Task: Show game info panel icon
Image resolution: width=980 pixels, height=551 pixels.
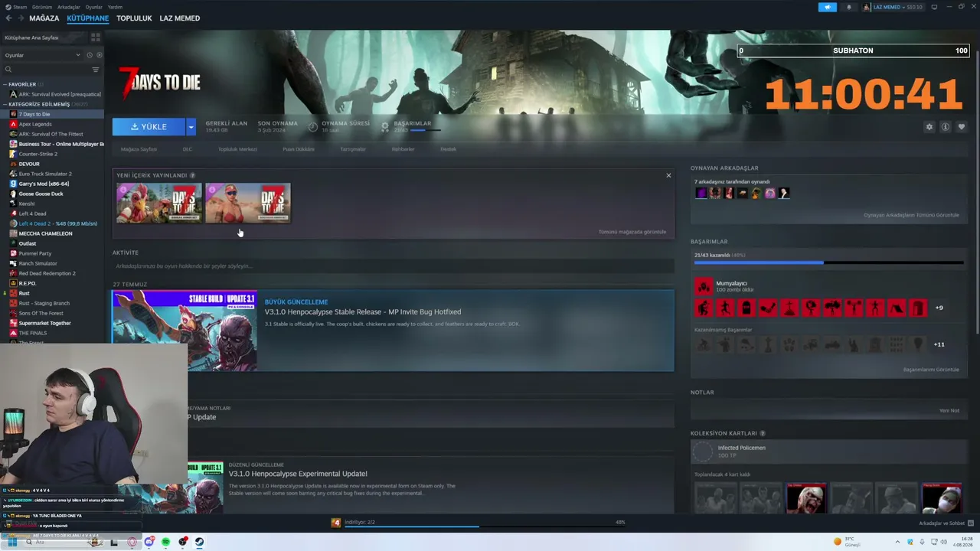Action: [x=946, y=127]
